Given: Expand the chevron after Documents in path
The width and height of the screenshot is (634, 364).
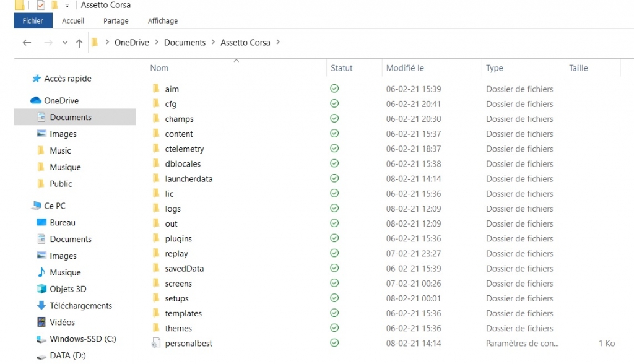Looking at the screenshot, I should click(213, 42).
